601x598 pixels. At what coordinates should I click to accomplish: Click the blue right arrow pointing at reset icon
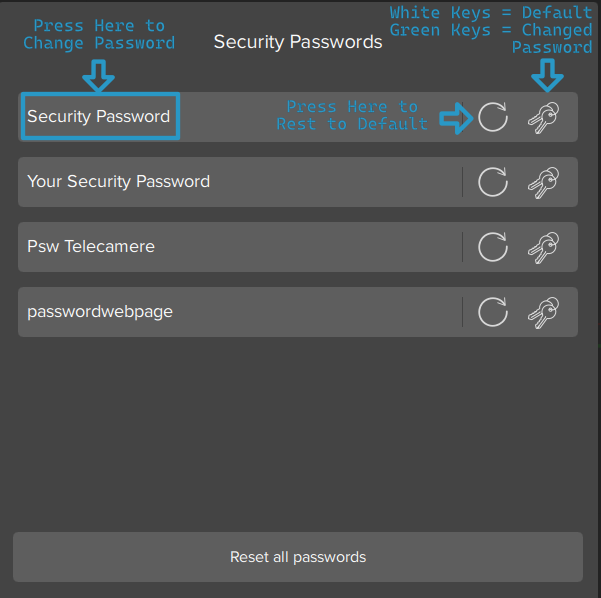click(456, 117)
